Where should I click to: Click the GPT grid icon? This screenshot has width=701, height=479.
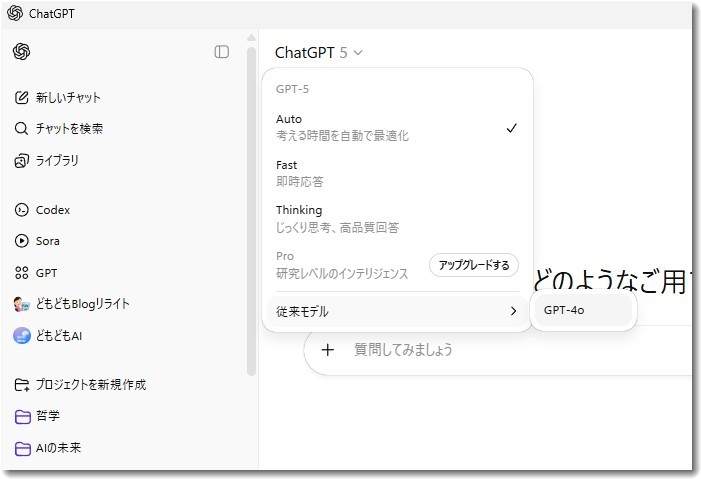(21, 273)
